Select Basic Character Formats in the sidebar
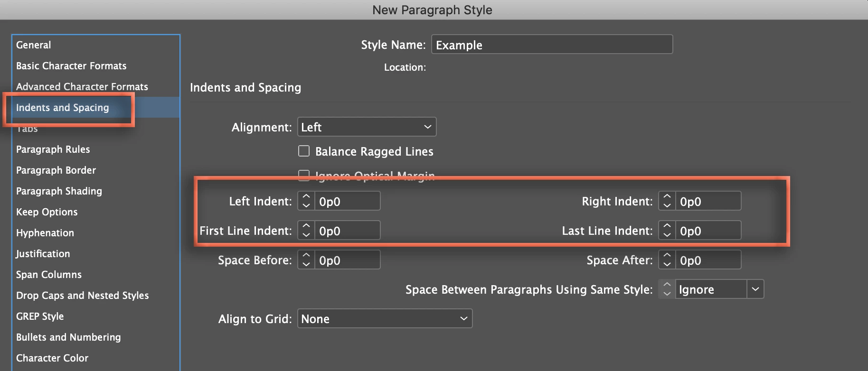This screenshot has height=371, width=868. pyautogui.click(x=71, y=66)
